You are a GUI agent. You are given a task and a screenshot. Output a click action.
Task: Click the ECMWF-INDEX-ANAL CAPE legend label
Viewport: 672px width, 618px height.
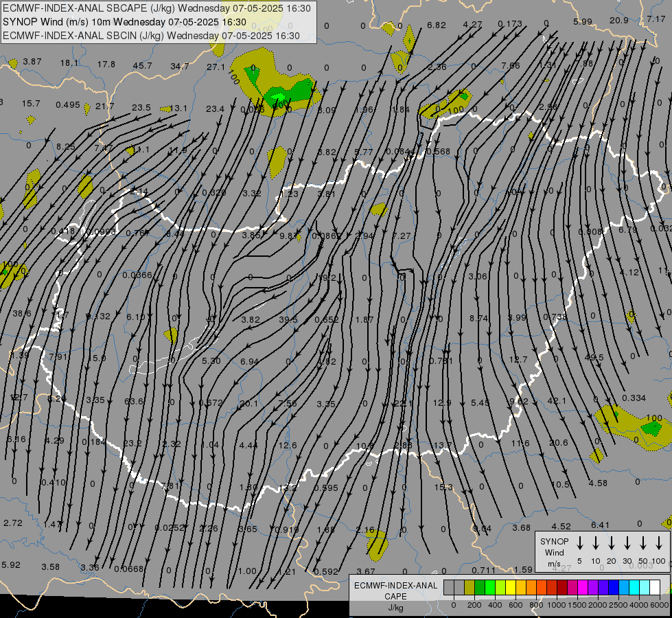click(x=395, y=596)
